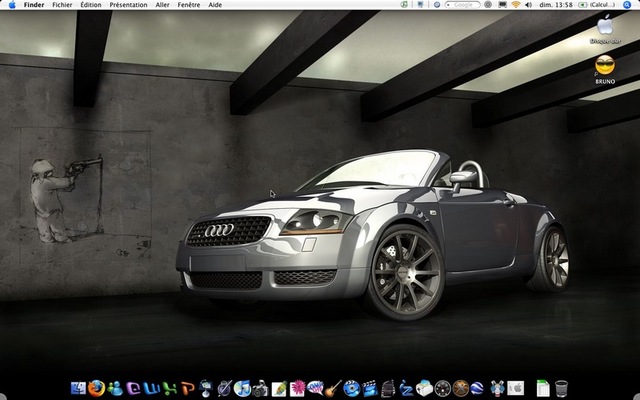The height and width of the screenshot is (400, 640).
Task: Open the Trash in the dock
Action: point(561,388)
